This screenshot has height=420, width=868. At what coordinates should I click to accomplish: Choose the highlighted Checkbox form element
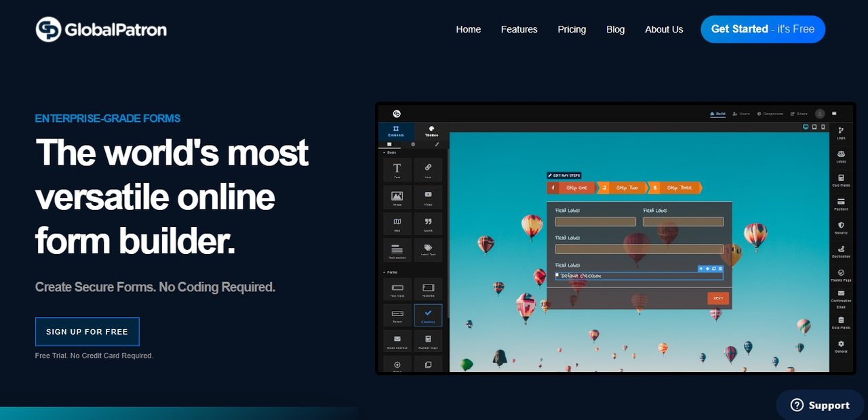point(428,316)
